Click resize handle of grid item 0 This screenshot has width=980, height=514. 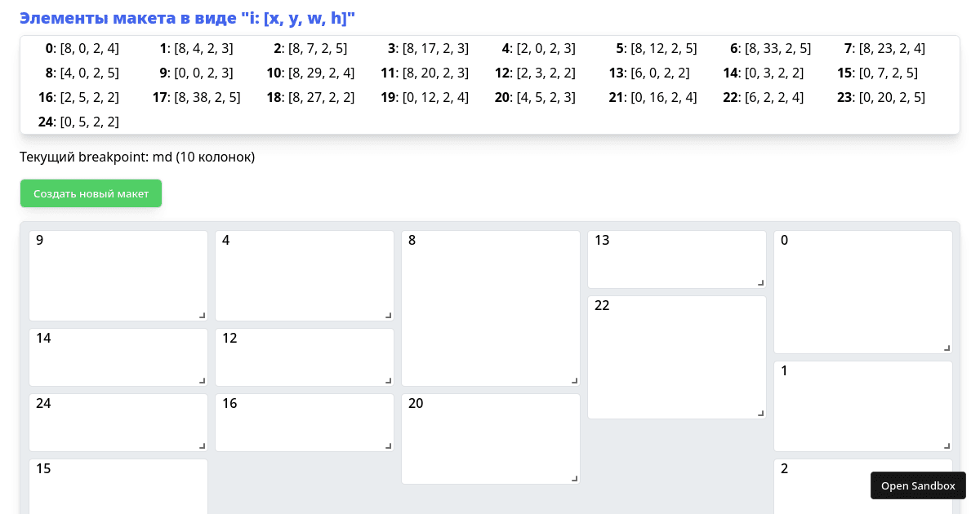tap(947, 348)
